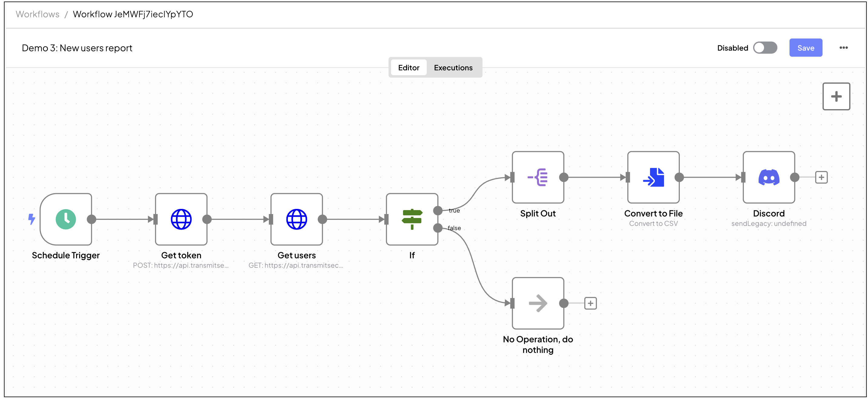The height and width of the screenshot is (399, 868).
Task: Select the Editor tab
Action: click(x=409, y=68)
